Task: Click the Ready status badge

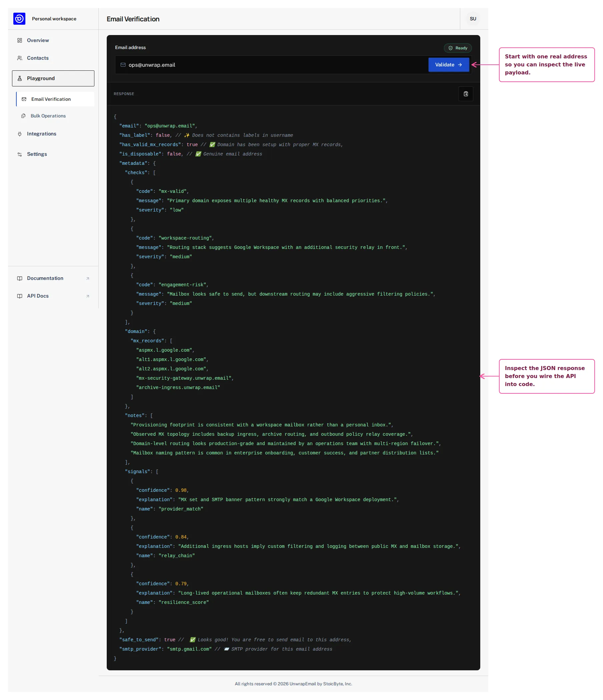Action: click(x=458, y=48)
